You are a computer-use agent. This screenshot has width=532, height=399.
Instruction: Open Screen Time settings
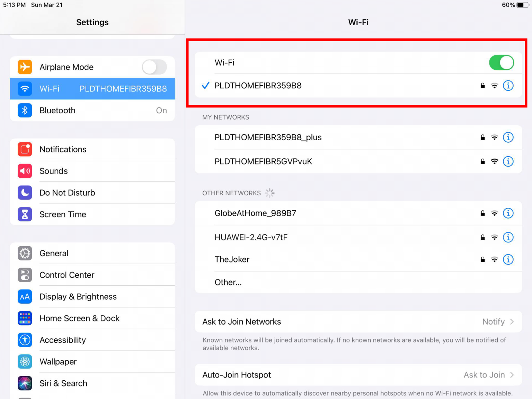63,214
